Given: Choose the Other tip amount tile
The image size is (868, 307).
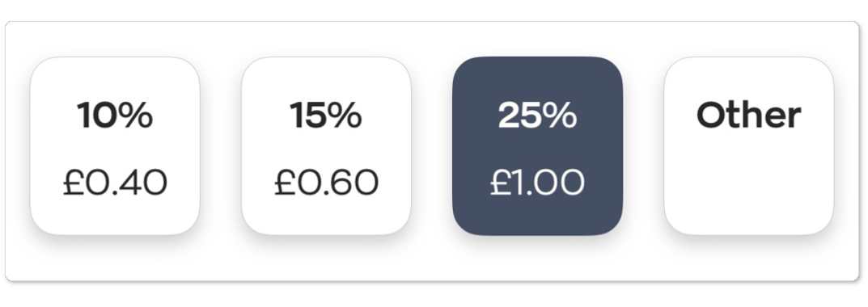Looking at the screenshot, I should (x=749, y=146).
